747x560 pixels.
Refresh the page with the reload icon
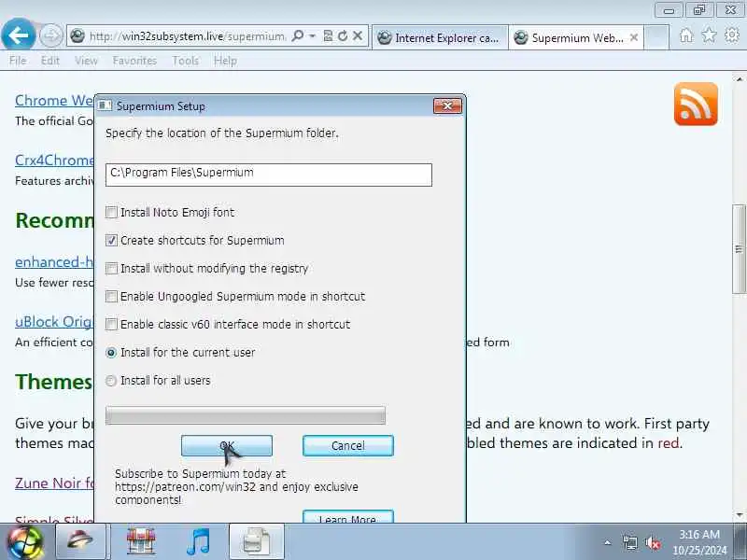[x=343, y=35]
